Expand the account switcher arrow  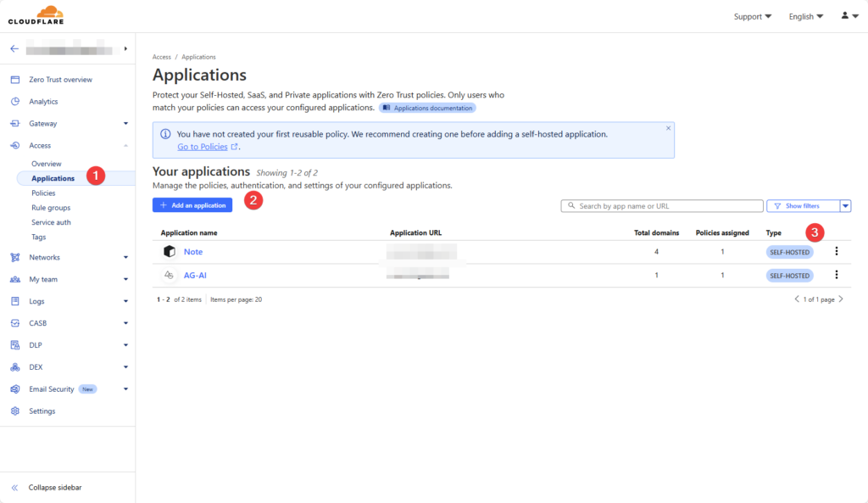pyautogui.click(x=125, y=48)
